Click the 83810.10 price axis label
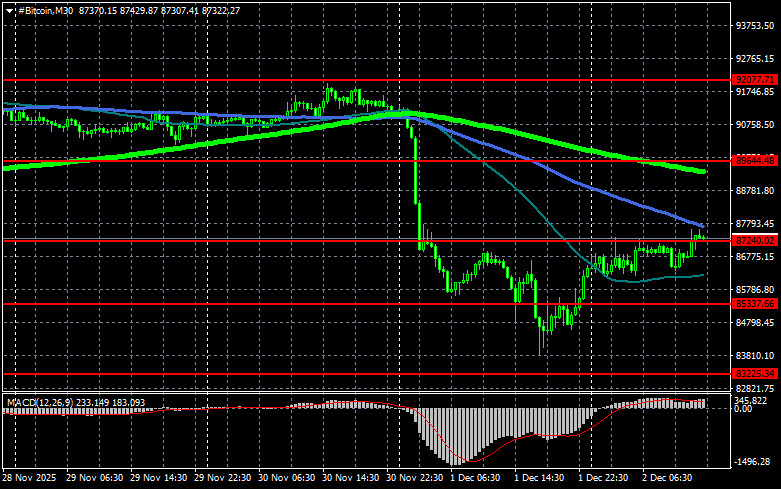Image resolution: width=781 pixels, height=489 pixels. click(755, 356)
